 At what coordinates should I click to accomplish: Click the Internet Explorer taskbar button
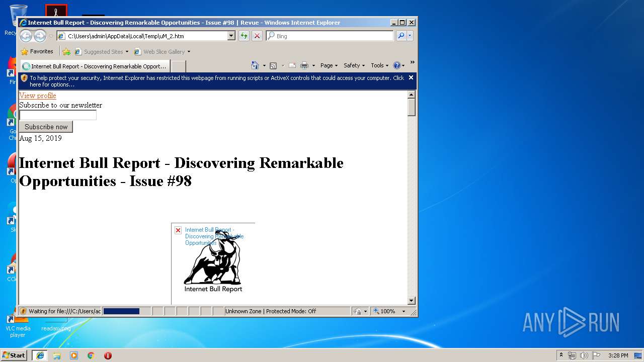[x=40, y=355]
